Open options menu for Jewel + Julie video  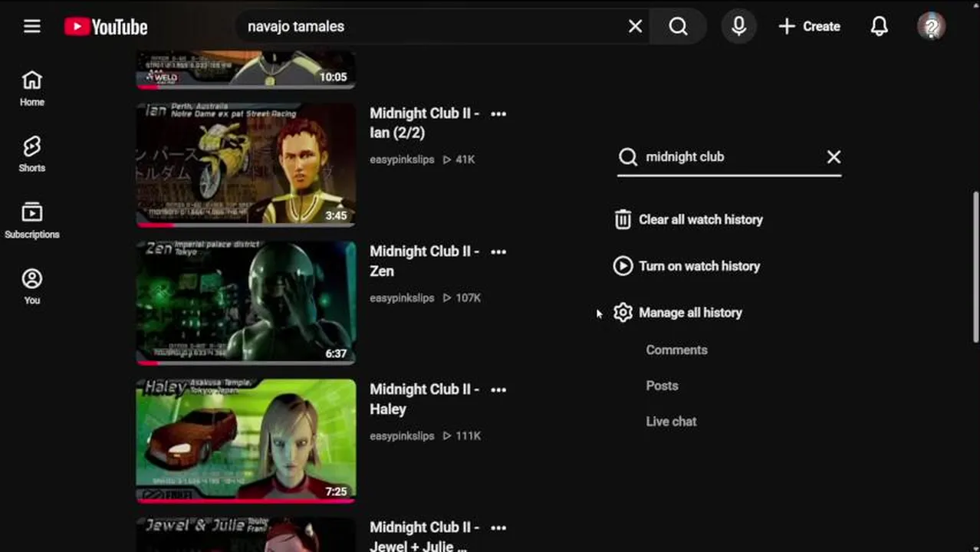tap(498, 527)
